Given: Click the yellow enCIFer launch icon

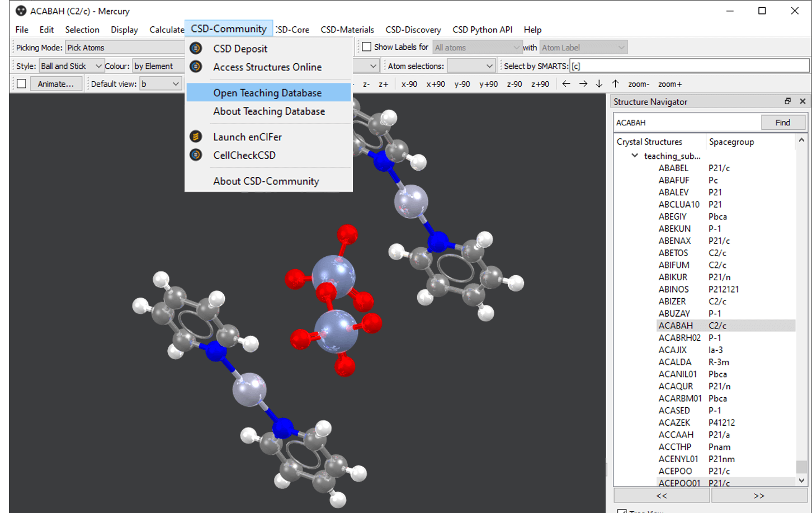Looking at the screenshot, I should tap(196, 137).
